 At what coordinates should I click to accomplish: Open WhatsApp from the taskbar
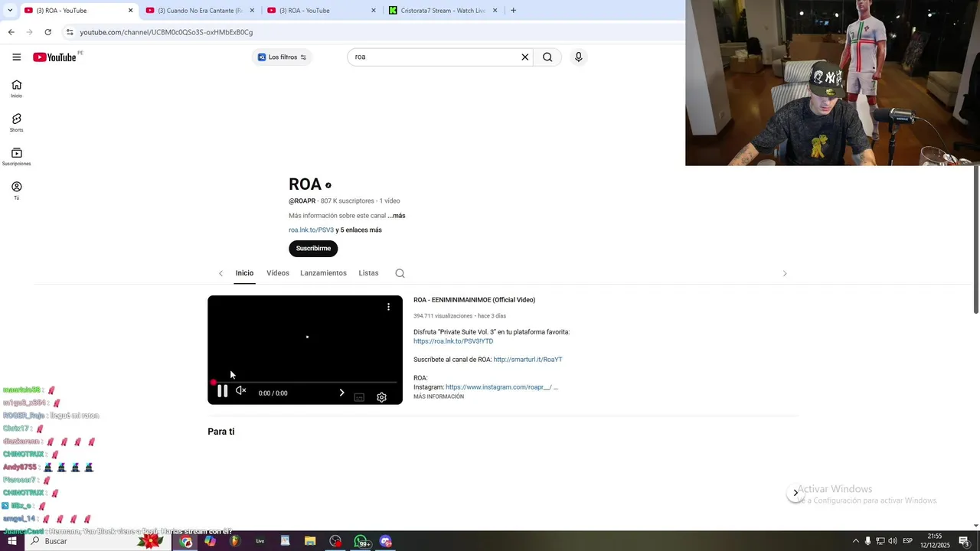[361, 541]
